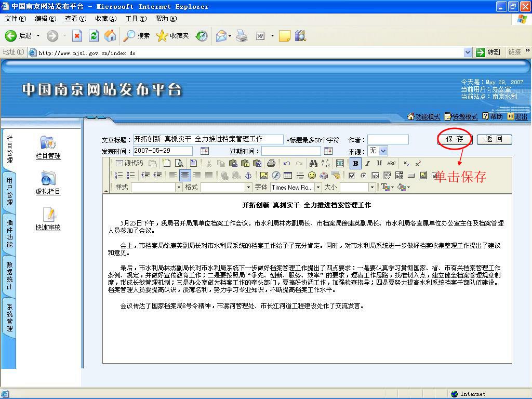
Task: Insert an image via picture icon
Action: pyautogui.click(x=264, y=175)
